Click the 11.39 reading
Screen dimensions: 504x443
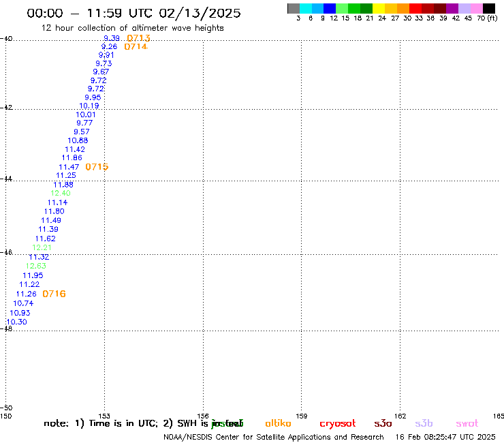[x=48, y=230]
